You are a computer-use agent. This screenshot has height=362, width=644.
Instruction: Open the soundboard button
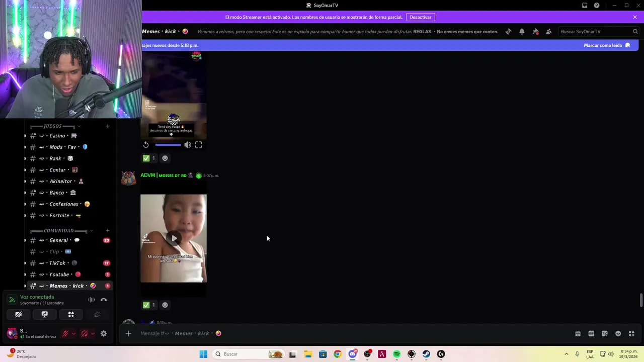(x=97, y=314)
